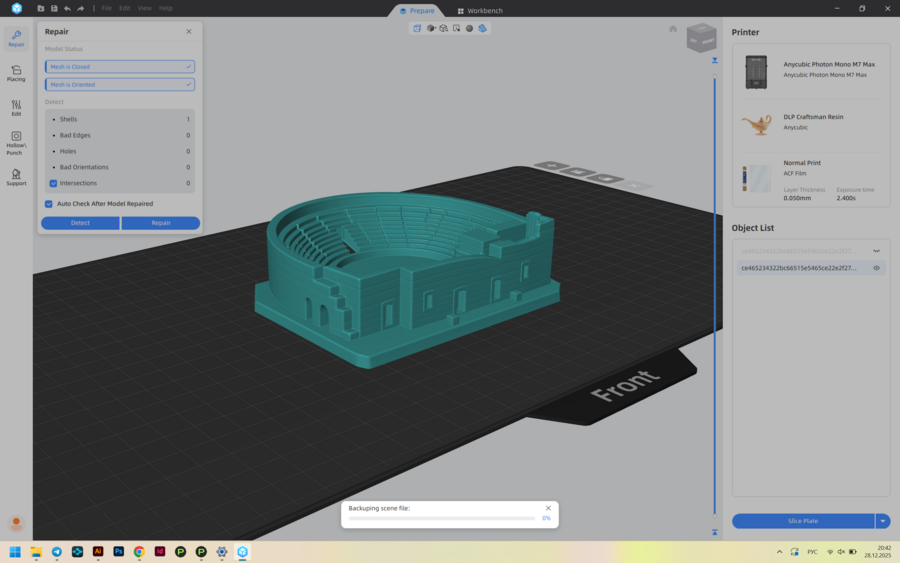Click the Slice Plate button
900x563 pixels.
coord(803,521)
